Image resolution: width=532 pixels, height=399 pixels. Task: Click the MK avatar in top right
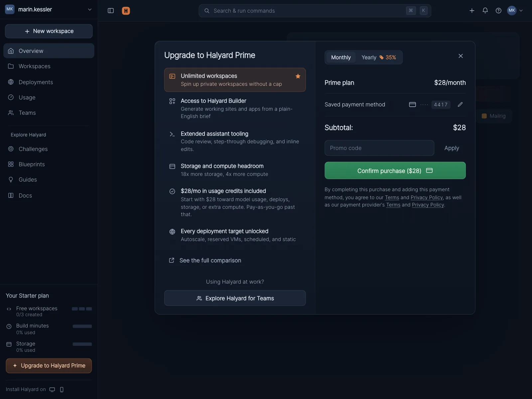tap(512, 11)
